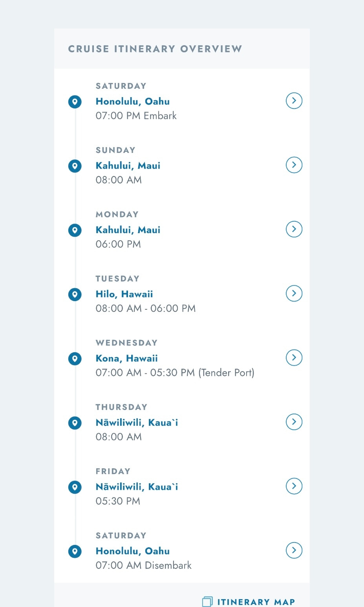
Task: Click the map pin for Saturday's Honolulu disembark
Action: point(75,551)
